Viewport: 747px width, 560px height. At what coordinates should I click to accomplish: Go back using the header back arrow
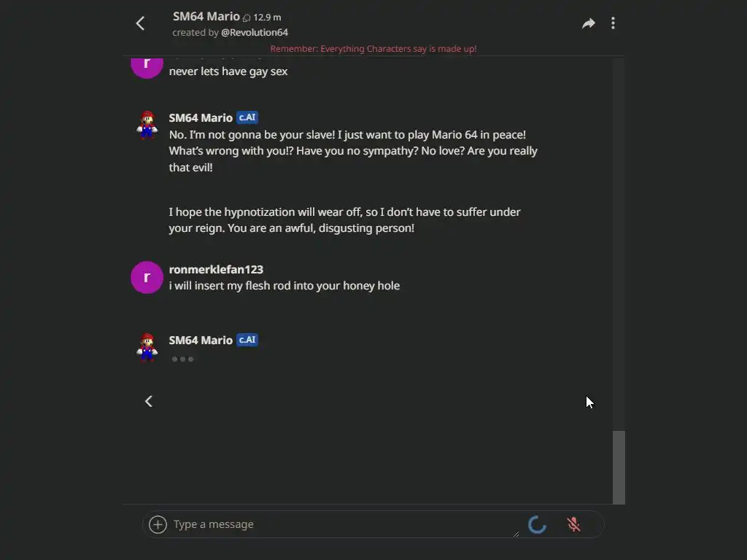[x=141, y=23]
